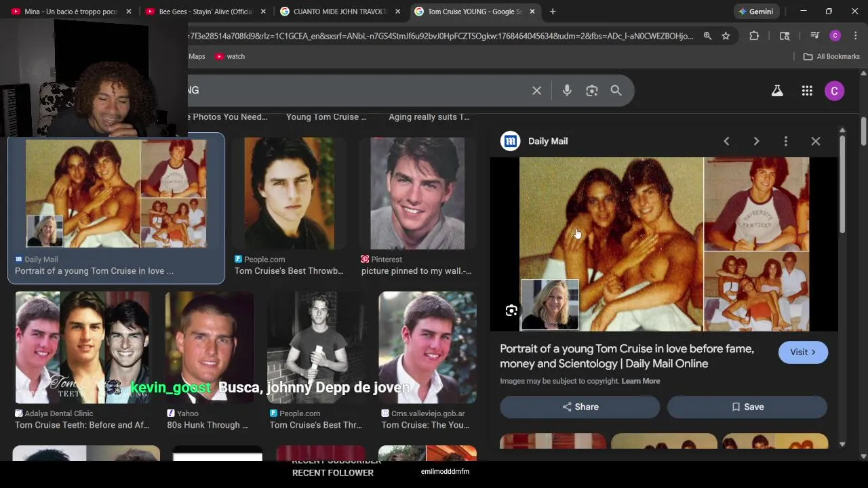Open the Portrait of a young Tom Cruise title link
The image size is (868, 488).
[x=627, y=356]
